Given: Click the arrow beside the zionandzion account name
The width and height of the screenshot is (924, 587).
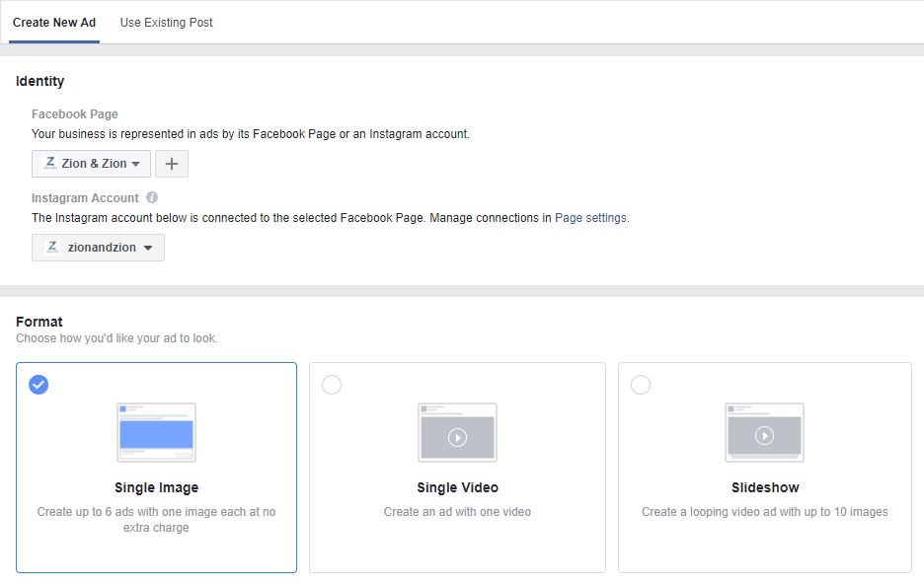Looking at the screenshot, I should [148, 249].
